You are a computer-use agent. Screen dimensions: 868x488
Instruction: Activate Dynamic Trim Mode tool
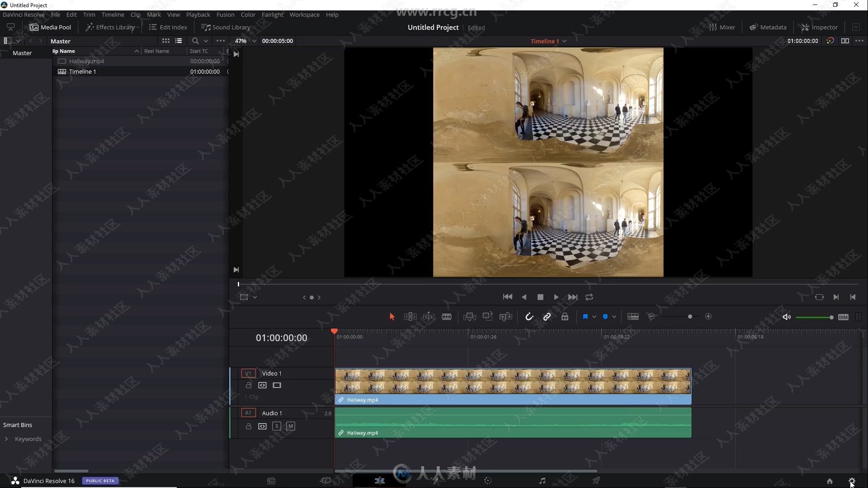tap(429, 317)
